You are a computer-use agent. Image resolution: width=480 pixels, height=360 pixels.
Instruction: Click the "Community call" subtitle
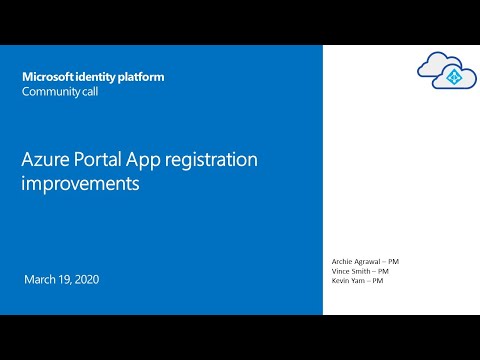(60, 91)
